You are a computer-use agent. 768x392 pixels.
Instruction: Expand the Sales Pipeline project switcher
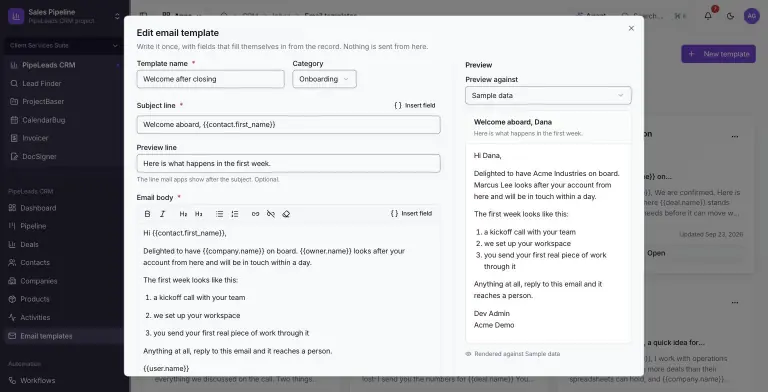117,16
